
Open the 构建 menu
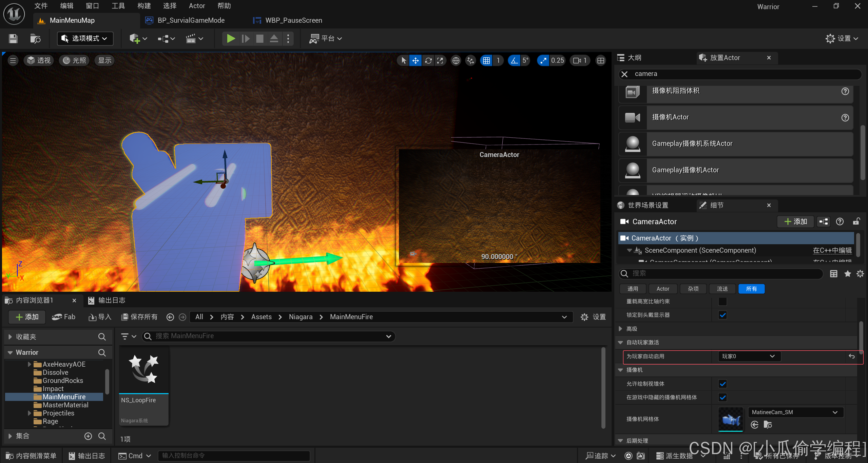click(144, 6)
